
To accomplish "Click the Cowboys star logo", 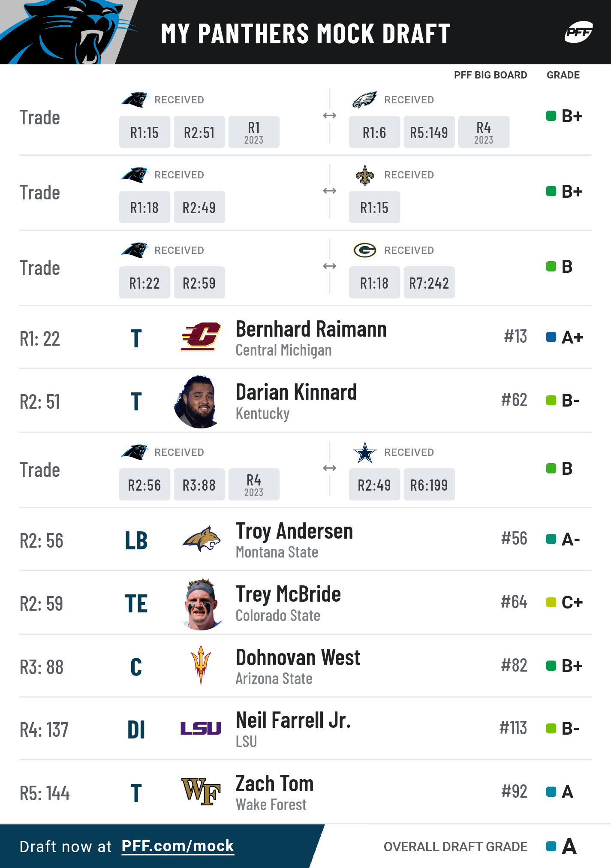I will click(365, 452).
